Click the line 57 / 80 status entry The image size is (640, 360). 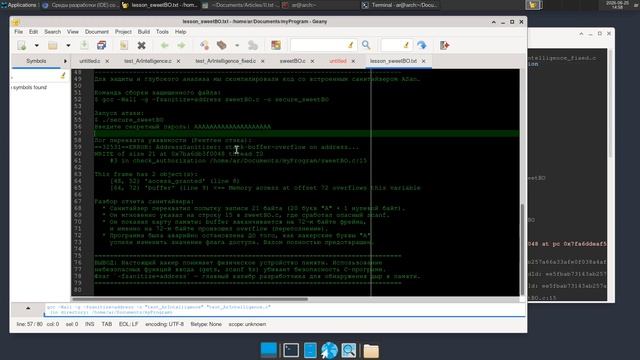pos(29,324)
